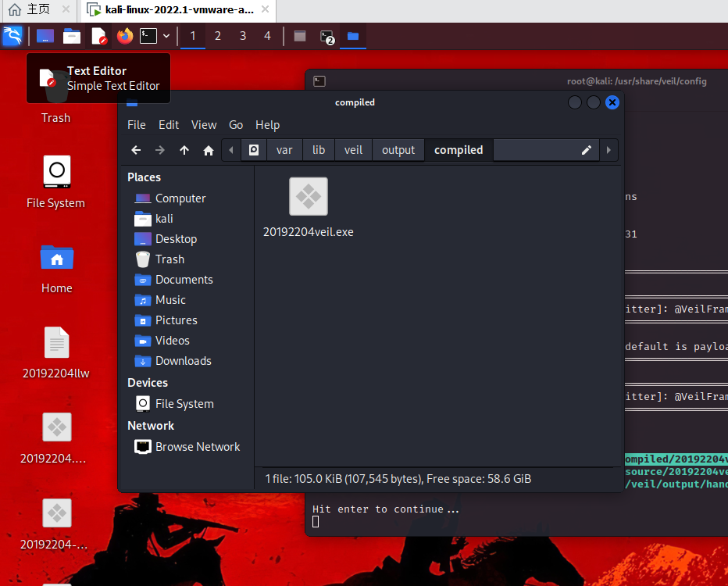Launch the File Manager from the panel

tap(72, 36)
